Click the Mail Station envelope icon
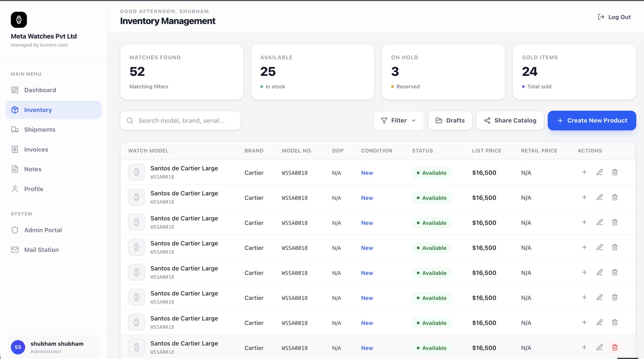Image resolution: width=644 pixels, height=359 pixels. pos(15,250)
